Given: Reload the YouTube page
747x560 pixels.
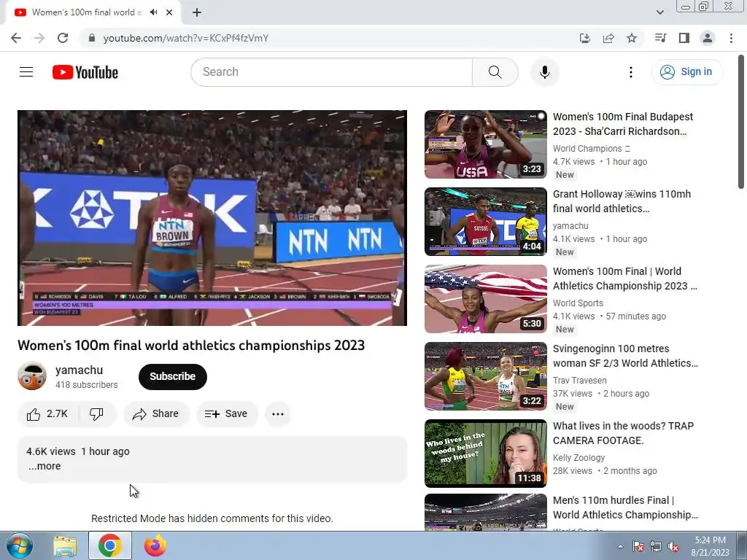Looking at the screenshot, I should point(63,38).
